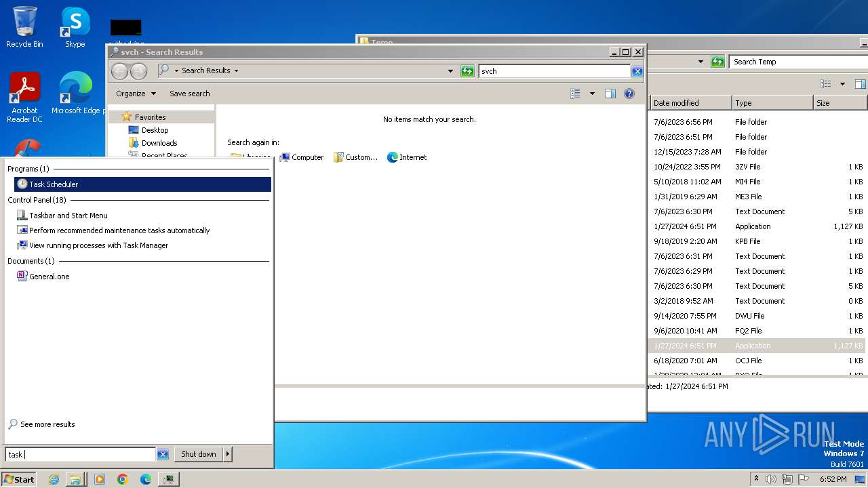Click refresh button in Search Results window
Screen dimensions: 868x488
pyautogui.click(x=467, y=70)
